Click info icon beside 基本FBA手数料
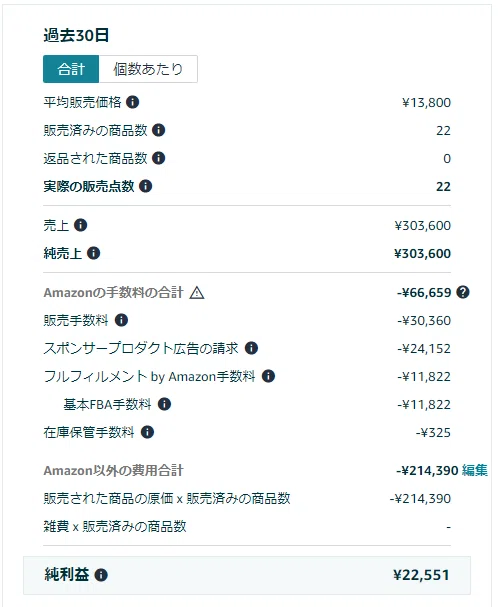The image size is (498, 607). click(x=165, y=404)
